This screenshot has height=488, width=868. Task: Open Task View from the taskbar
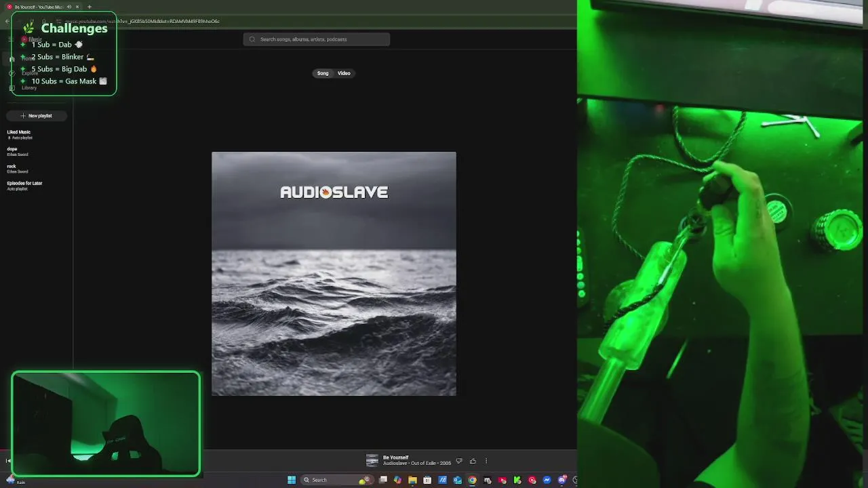pos(383,480)
